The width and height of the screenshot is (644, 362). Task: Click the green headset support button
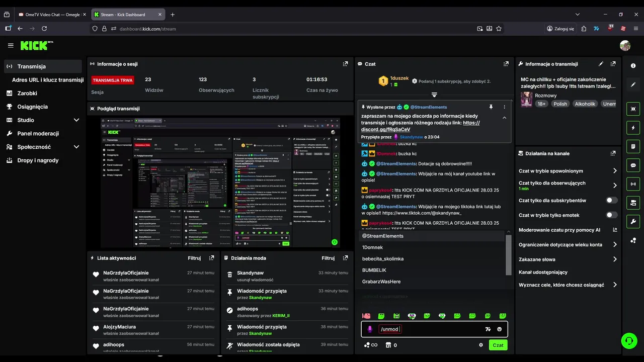click(x=629, y=341)
